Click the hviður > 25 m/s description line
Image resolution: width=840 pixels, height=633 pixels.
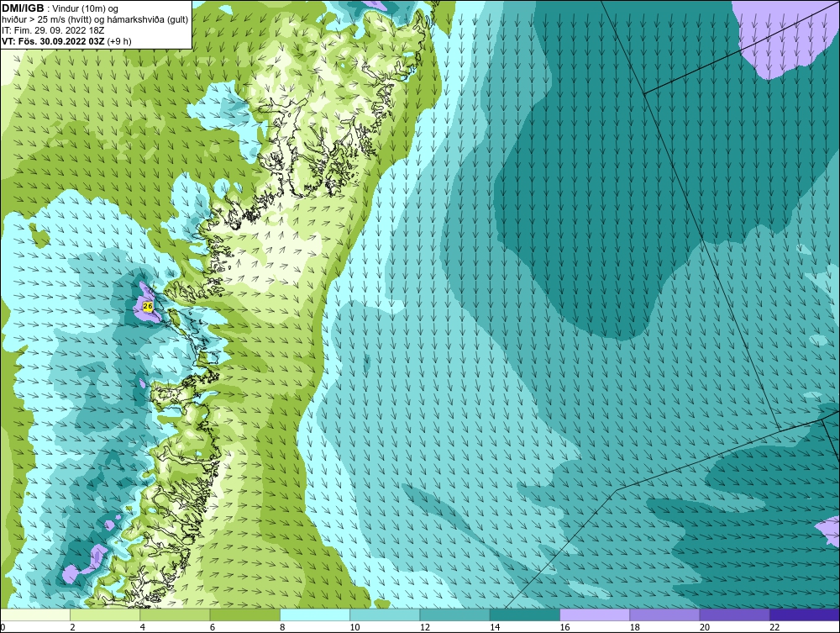click(x=95, y=20)
